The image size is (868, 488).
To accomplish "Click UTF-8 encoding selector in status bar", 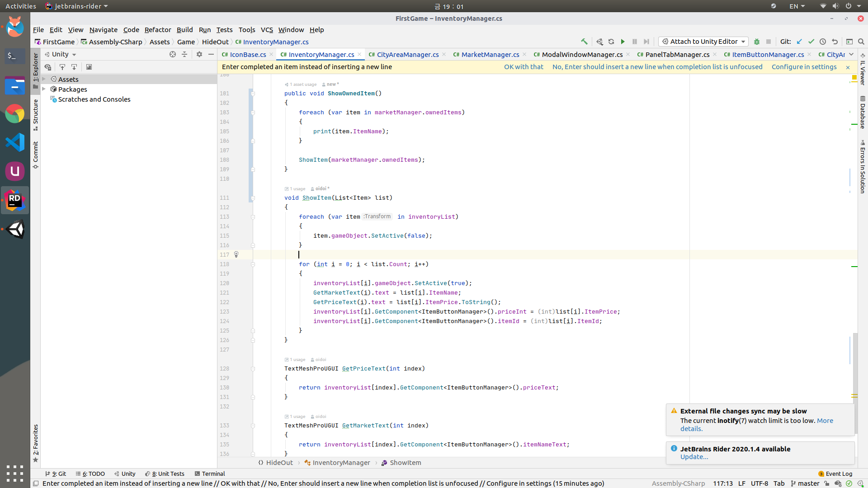I will pyautogui.click(x=759, y=483).
